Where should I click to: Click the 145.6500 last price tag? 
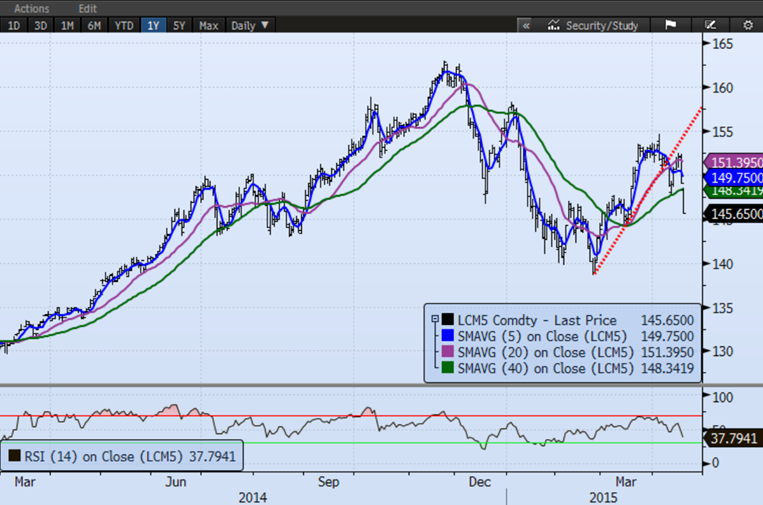coord(734,214)
